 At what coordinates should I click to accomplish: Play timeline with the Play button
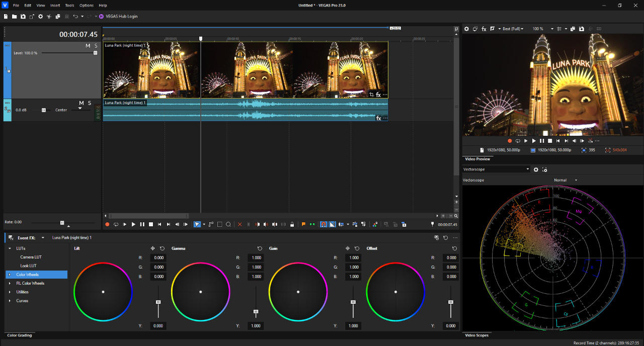133,224
